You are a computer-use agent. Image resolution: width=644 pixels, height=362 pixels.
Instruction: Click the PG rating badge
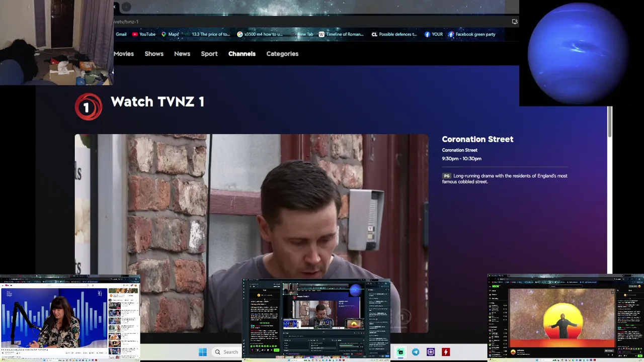click(x=446, y=176)
